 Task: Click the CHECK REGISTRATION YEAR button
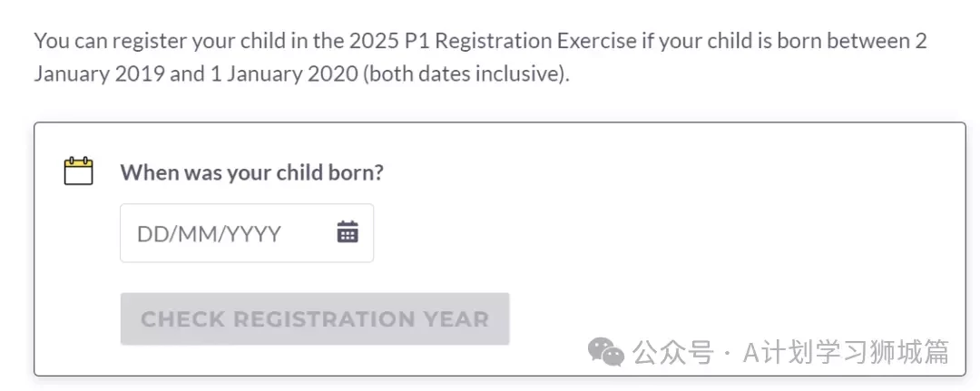click(315, 318)
